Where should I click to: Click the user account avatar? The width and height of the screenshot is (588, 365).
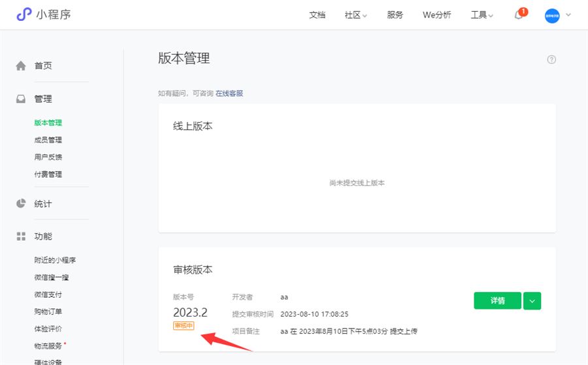[x=552, y=15]
